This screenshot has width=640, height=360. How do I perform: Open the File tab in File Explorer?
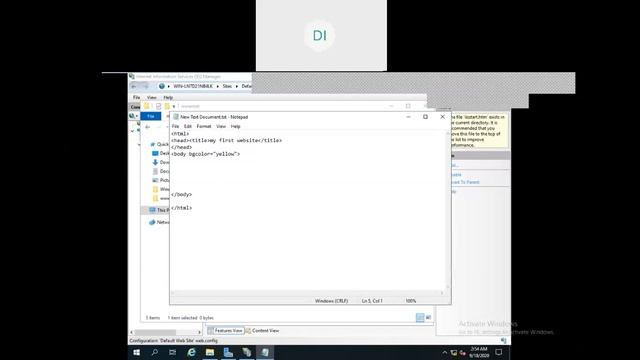point(151,116)
